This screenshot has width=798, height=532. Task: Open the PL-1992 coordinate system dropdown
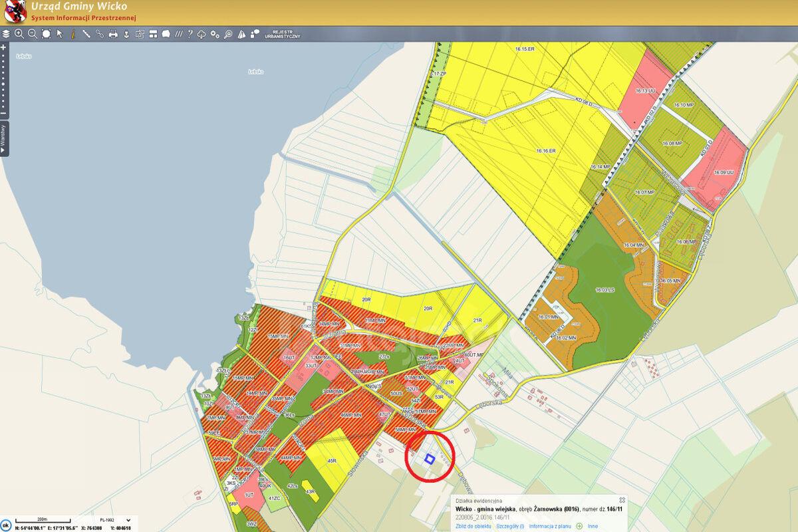pyautogui.click(x=107, y=519)
